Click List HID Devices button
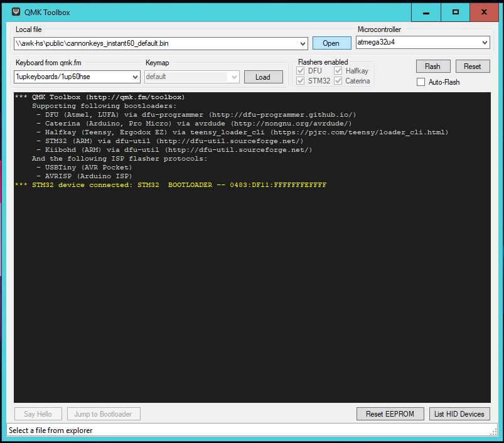504x443 pixels. coord(459,414)
